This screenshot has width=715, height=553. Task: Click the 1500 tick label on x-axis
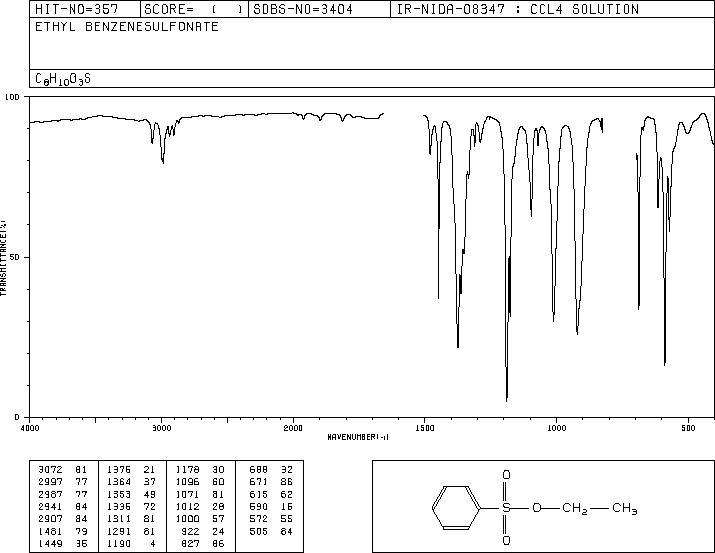coord(425,428)
